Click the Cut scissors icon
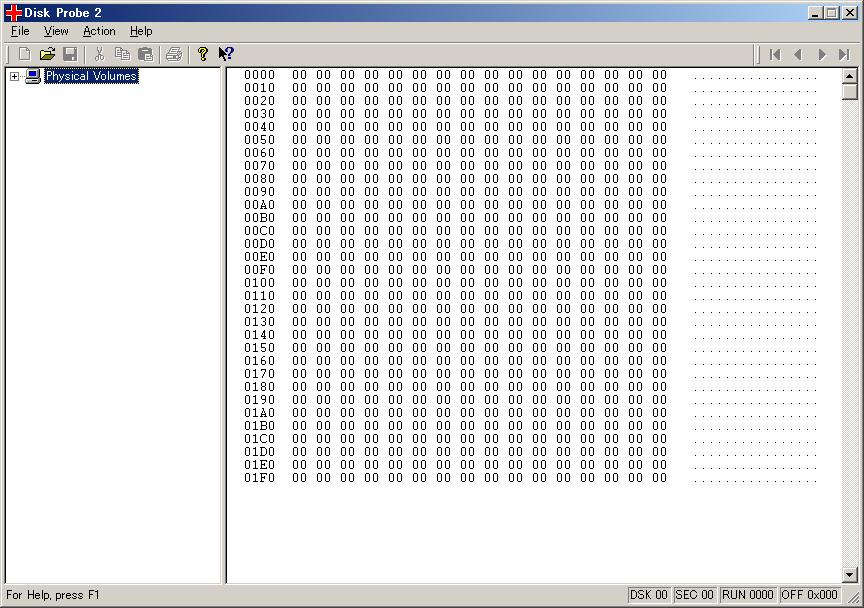Screen dimensions: 864x608 99,54
